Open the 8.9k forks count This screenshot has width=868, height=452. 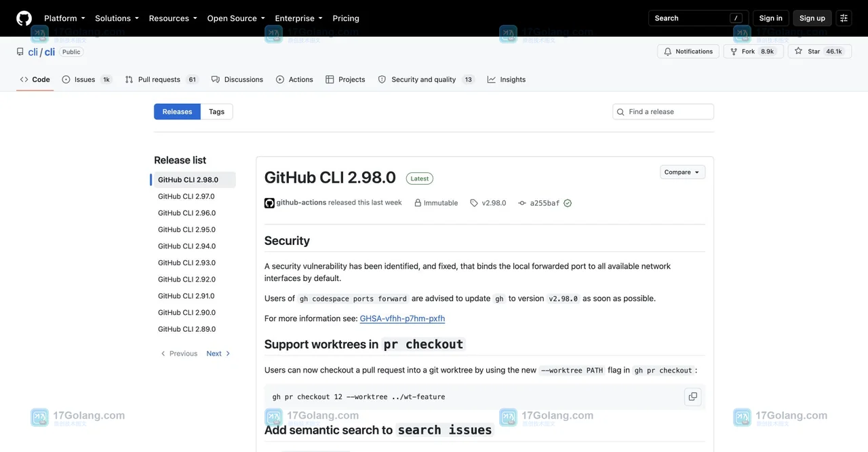(768, 52)
